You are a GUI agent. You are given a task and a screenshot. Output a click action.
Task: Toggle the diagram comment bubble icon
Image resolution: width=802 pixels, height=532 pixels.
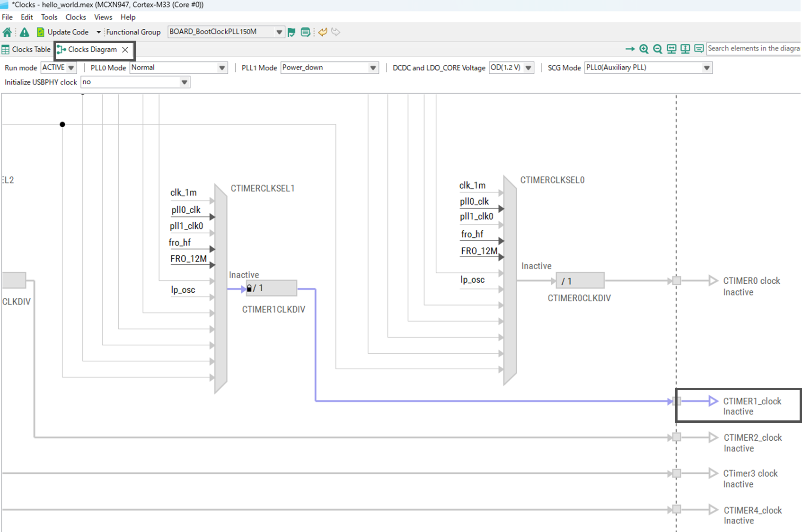tap(699, 49)
